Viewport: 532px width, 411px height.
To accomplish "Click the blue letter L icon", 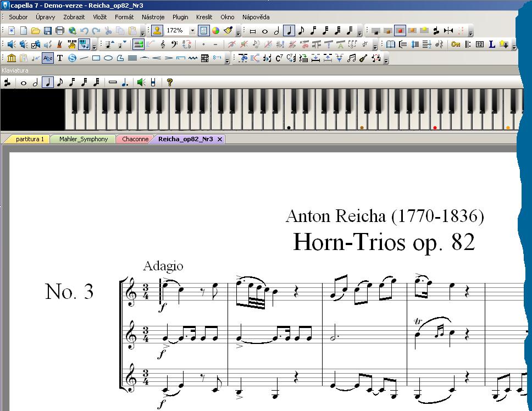I will (492, 45).
